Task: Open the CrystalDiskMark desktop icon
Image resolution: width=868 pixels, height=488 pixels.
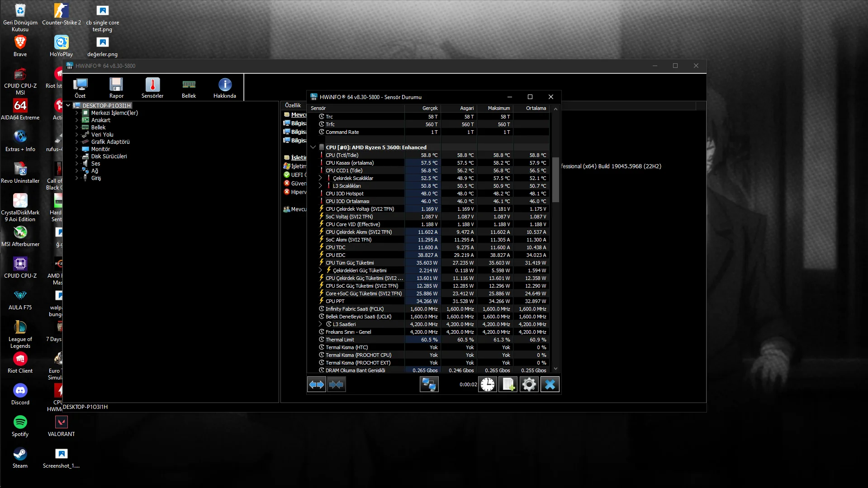Action: 20,208
